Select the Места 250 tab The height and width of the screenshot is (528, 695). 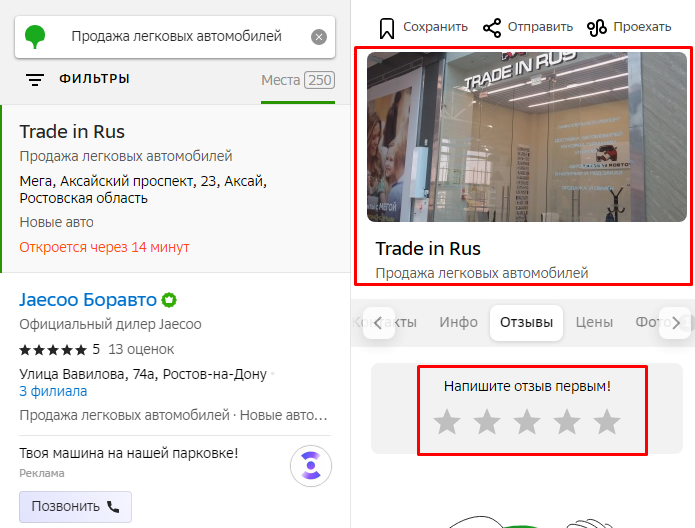click(x=298, y=80)
